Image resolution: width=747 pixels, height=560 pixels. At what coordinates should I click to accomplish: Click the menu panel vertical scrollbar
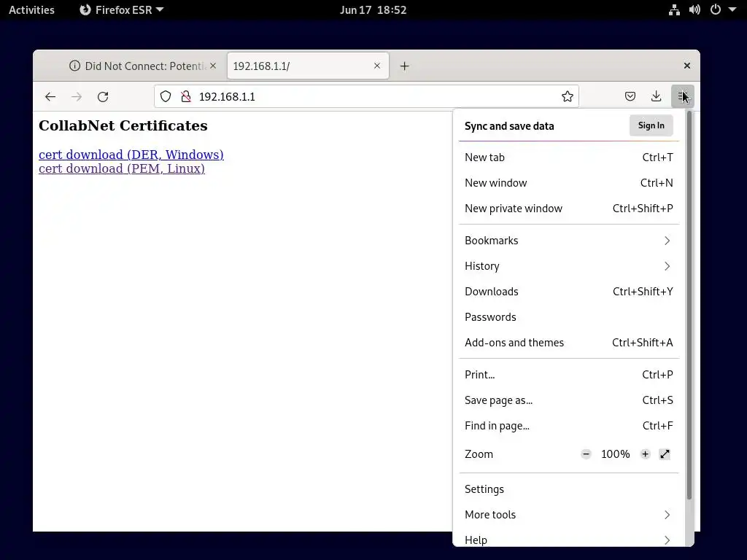[x=689, y=305]
